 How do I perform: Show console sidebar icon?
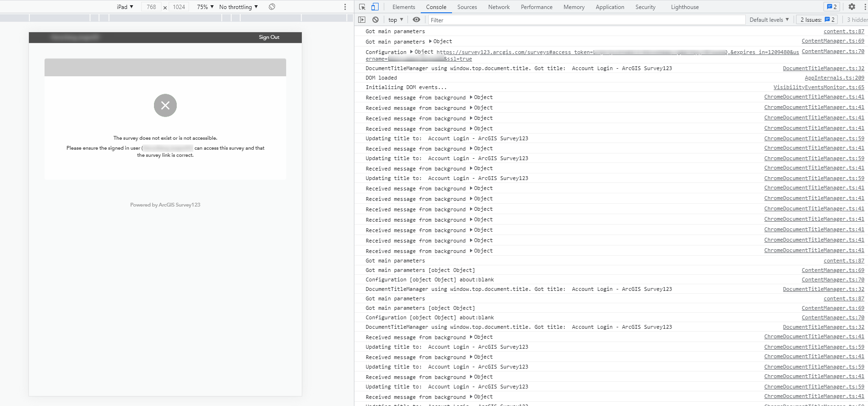[x=362, y=20]
